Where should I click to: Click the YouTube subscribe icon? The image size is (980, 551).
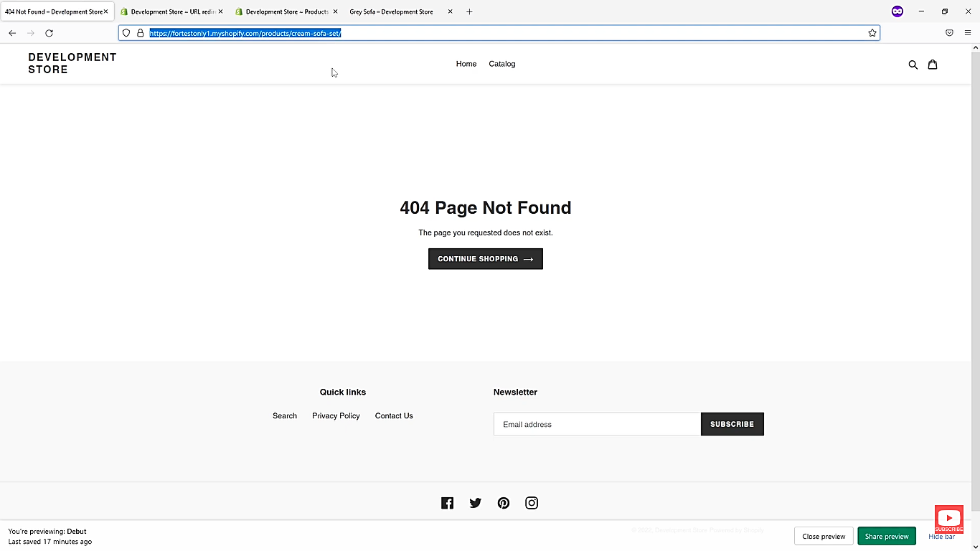tap(949, 519)
